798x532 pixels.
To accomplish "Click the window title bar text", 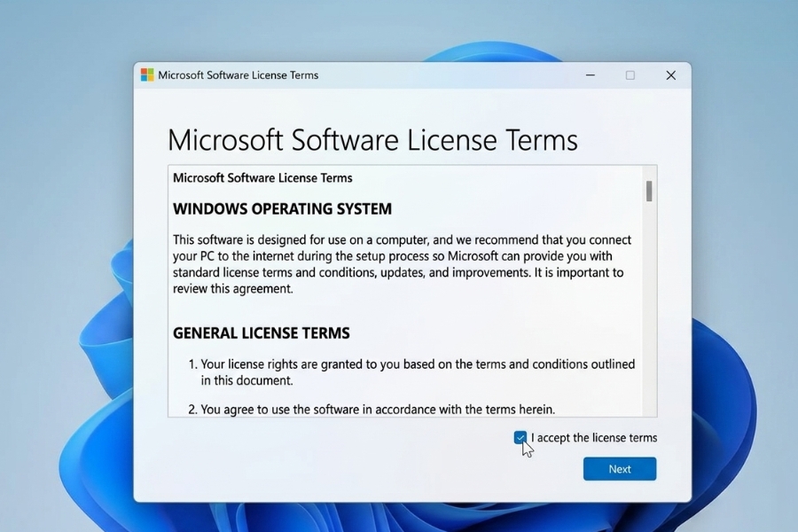I will (239, 75).
